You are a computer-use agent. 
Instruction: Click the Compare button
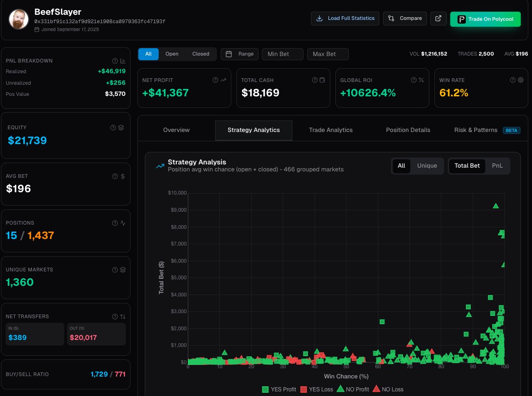[405, 19]
